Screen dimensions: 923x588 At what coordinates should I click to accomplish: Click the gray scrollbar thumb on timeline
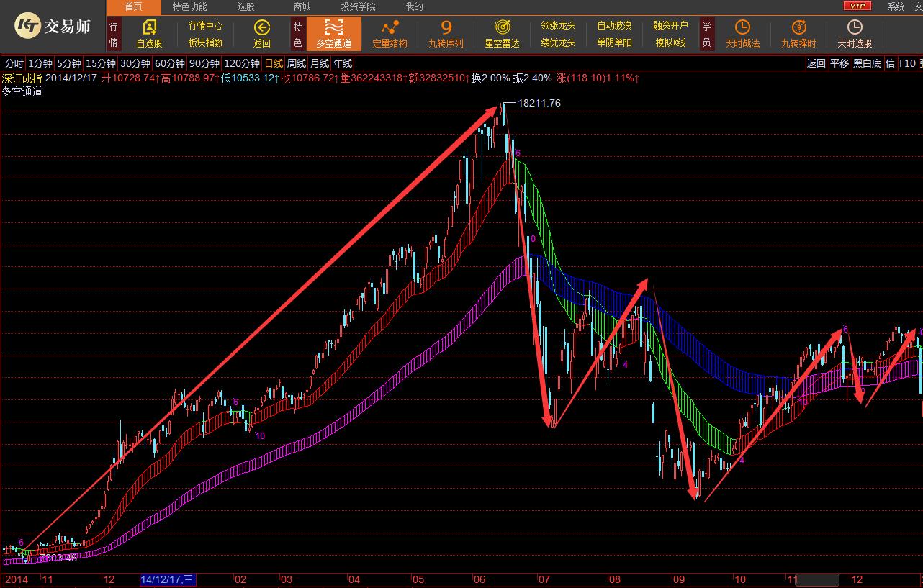pyautogui.click(x=817, y=580)
